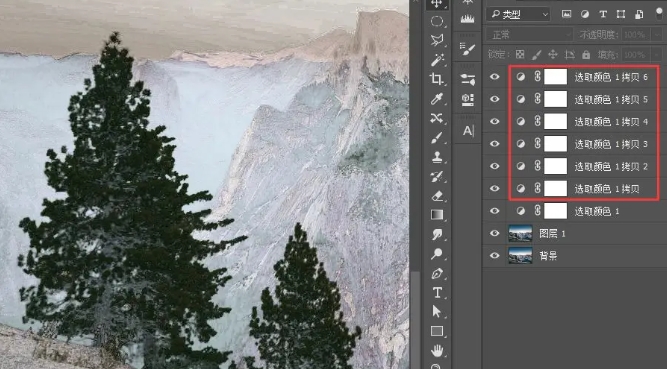Lock image pixels brush icon

(x=536, y=54)
